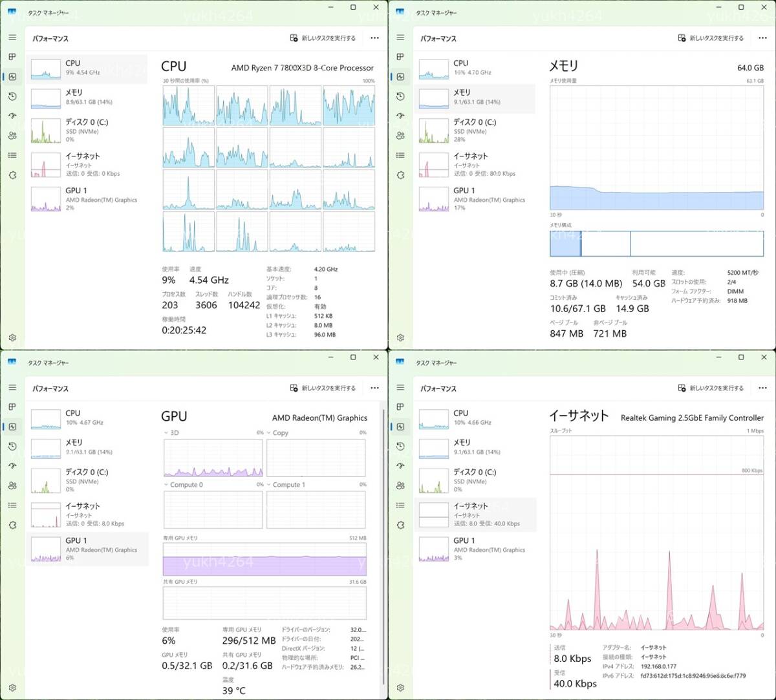
Task: Click the CPU speed value 4.54 GHz
Action: [209, 280]
